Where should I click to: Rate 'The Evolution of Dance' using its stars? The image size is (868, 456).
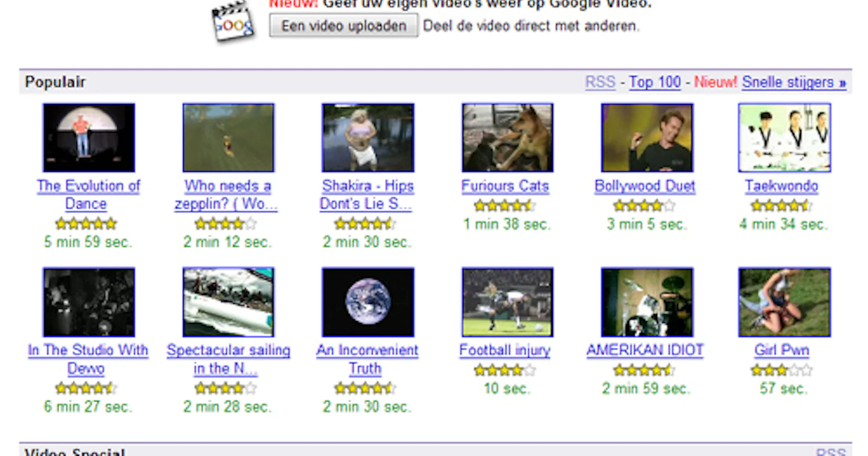pyautogui.click(x=86, y=223)
